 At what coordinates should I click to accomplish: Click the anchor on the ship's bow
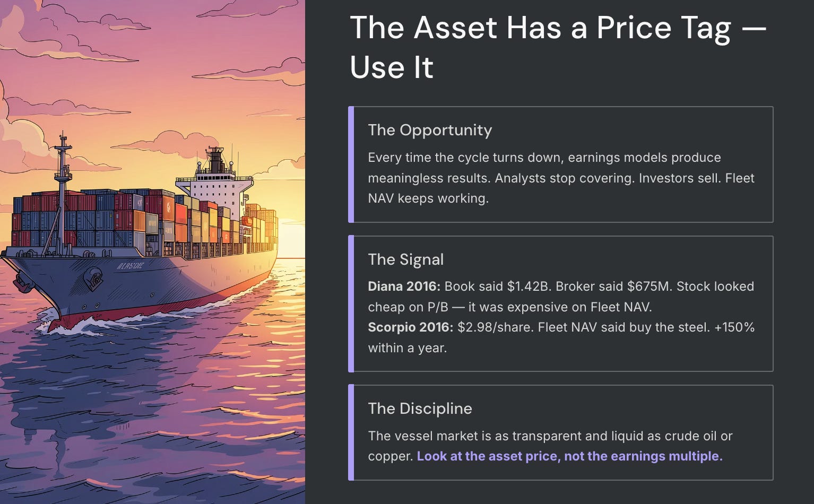[x=94, y=278]
